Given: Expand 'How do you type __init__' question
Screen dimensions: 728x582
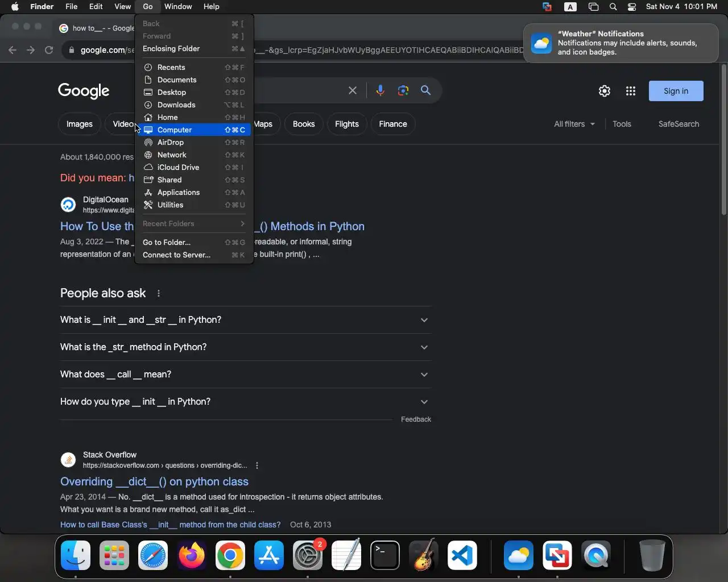Looking at the screenshot, I should 246,402.
